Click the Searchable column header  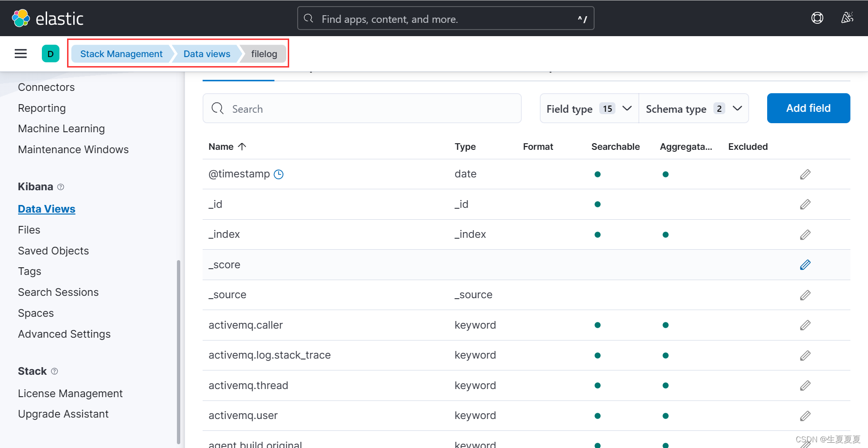coord(615,147)
